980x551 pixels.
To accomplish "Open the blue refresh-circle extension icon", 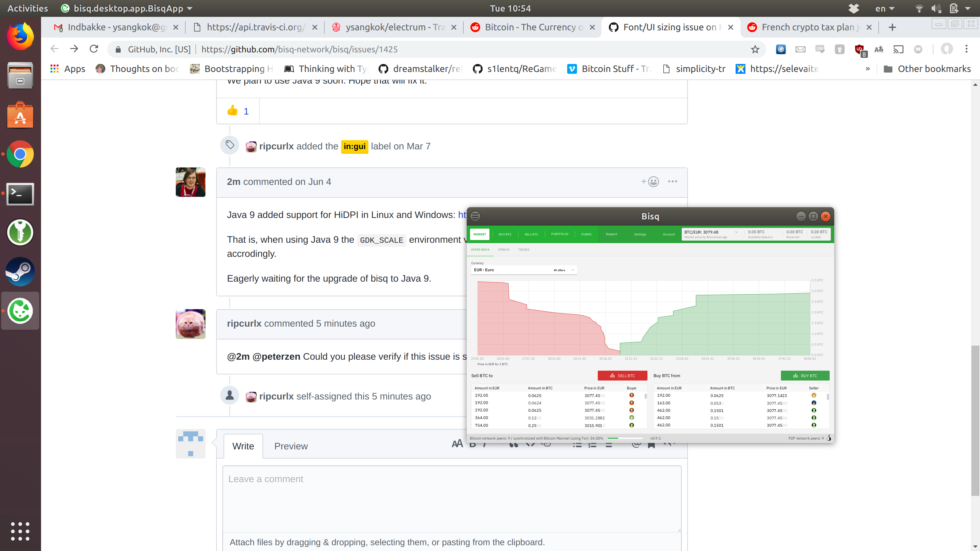I will (x=781, y=49).
